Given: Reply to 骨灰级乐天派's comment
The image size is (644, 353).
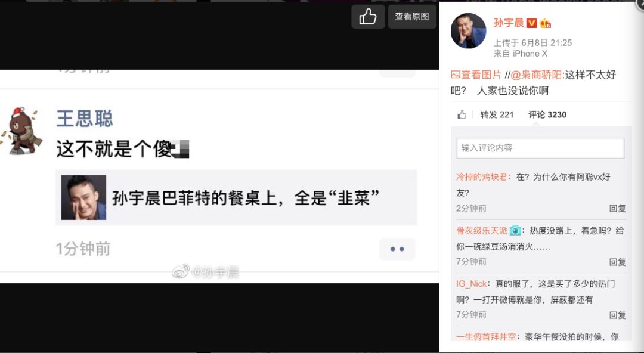Looking at the screenshot, I should (x=617, y=262).
